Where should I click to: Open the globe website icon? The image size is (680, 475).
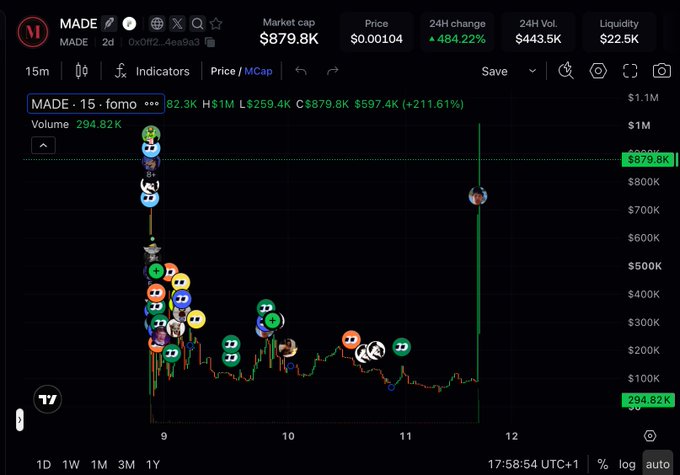coord(157,23)
